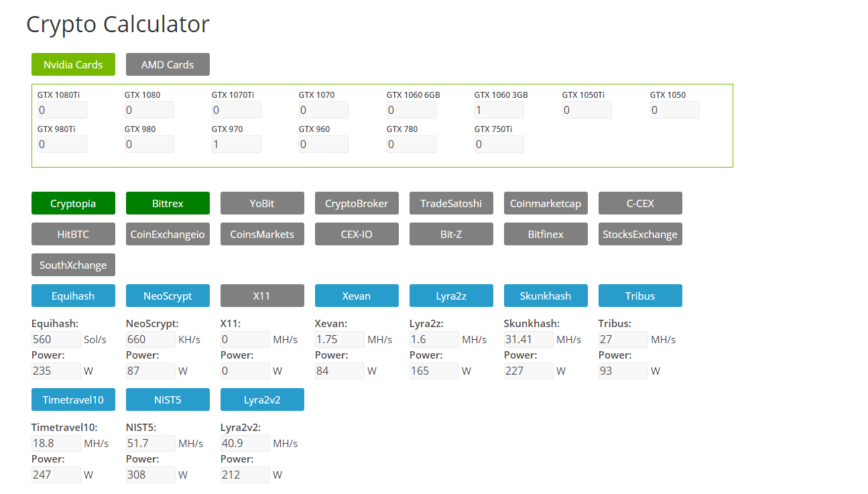Focus the Tribus hashrate field
This screenshot has height=494, width=868.
[623, 339]
